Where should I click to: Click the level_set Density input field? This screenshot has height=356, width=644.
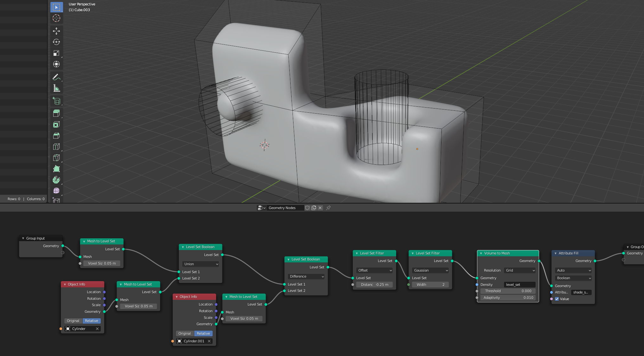point(519,285)
